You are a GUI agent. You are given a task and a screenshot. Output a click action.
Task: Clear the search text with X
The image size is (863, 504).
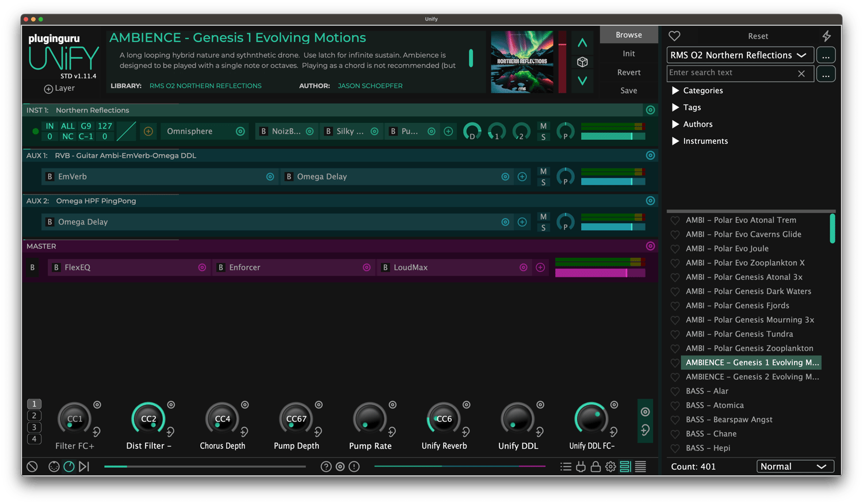click(801, 73)
